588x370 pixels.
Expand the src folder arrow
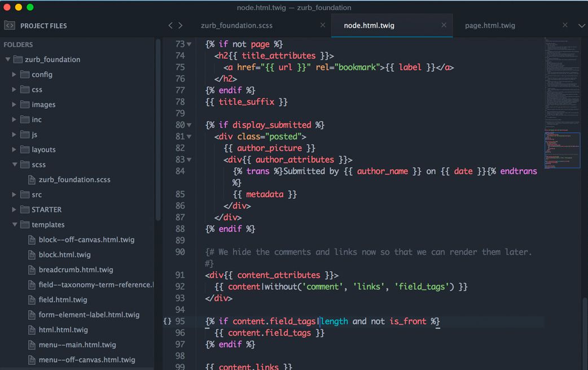click(x=14, y=194)
